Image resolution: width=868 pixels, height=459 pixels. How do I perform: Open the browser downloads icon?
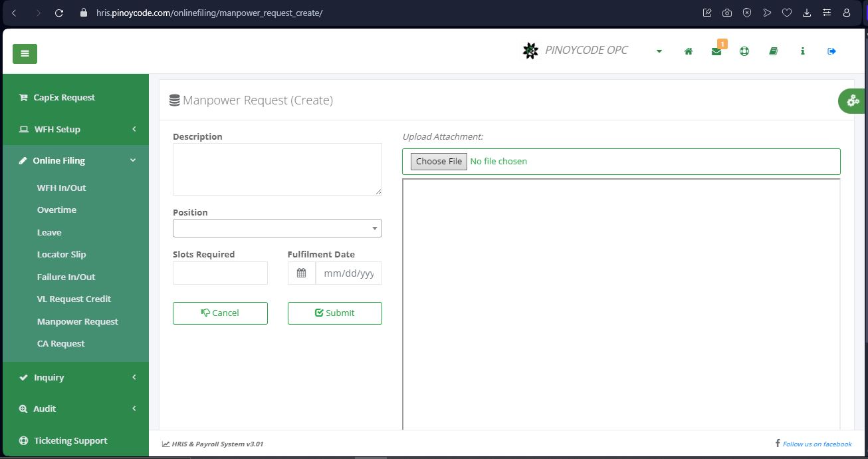pos(807,13)
